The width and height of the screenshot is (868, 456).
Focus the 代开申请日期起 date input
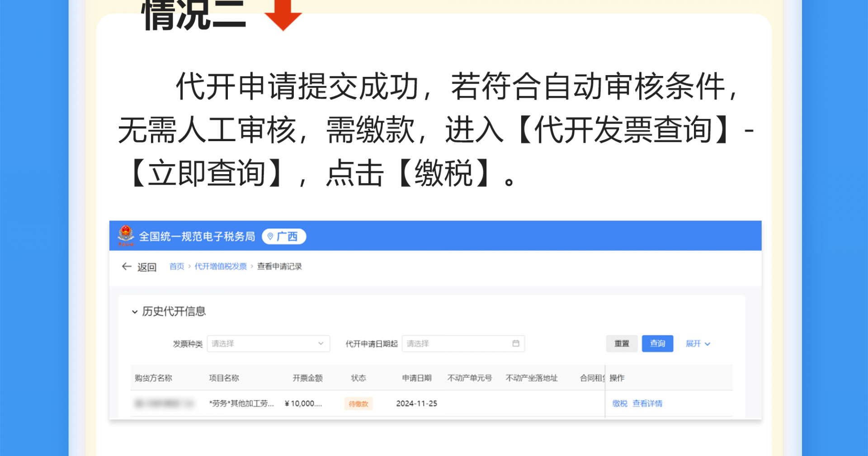click(x=457, y=344)
